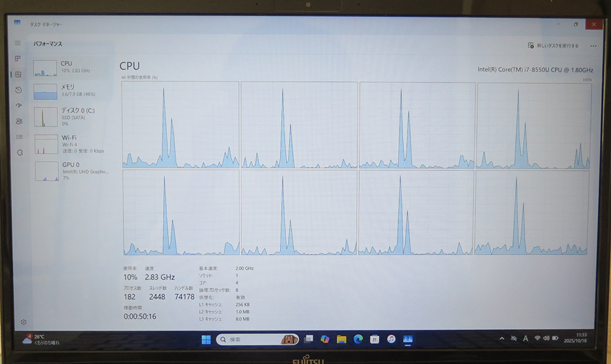The width and height of the screenshot is (611, 364).
Task: Expand the hamburger navigation menu
Action: pyautogui.click(x=18, y=43)
